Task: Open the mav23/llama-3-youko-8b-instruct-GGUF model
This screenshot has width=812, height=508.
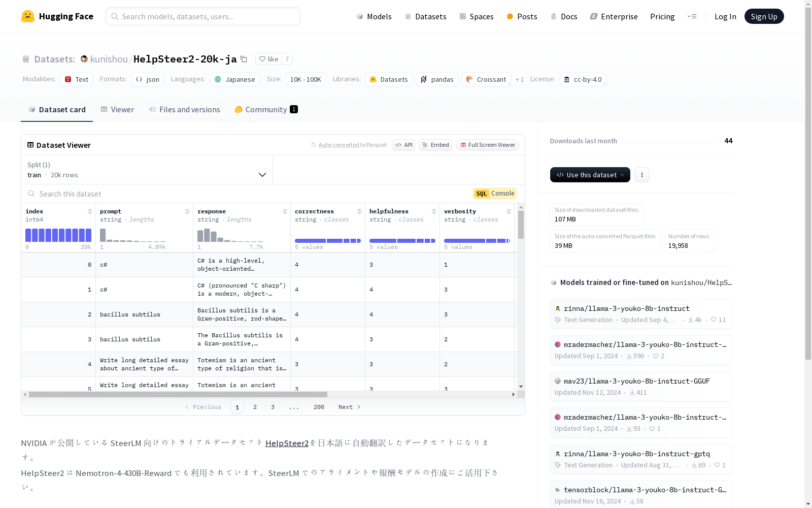Action: tap(641, 386)
